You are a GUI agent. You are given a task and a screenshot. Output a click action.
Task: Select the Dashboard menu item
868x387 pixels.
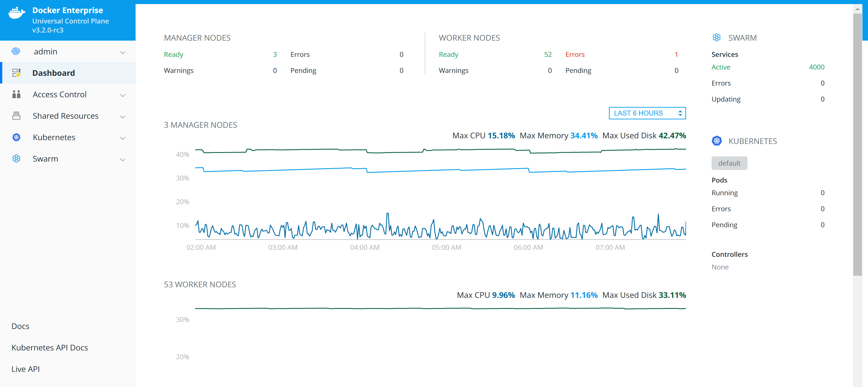(x=54, y=73)
